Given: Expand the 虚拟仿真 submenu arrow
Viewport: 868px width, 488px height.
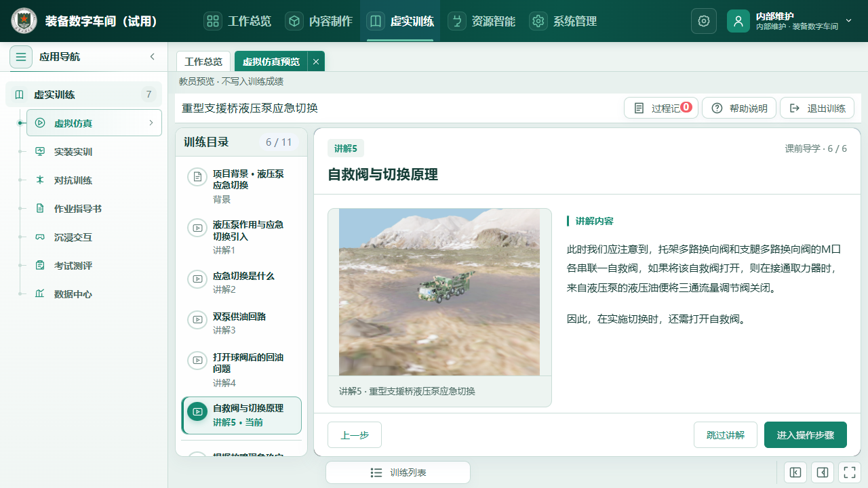Looking at the screenshot, I should tap(151, 123).
